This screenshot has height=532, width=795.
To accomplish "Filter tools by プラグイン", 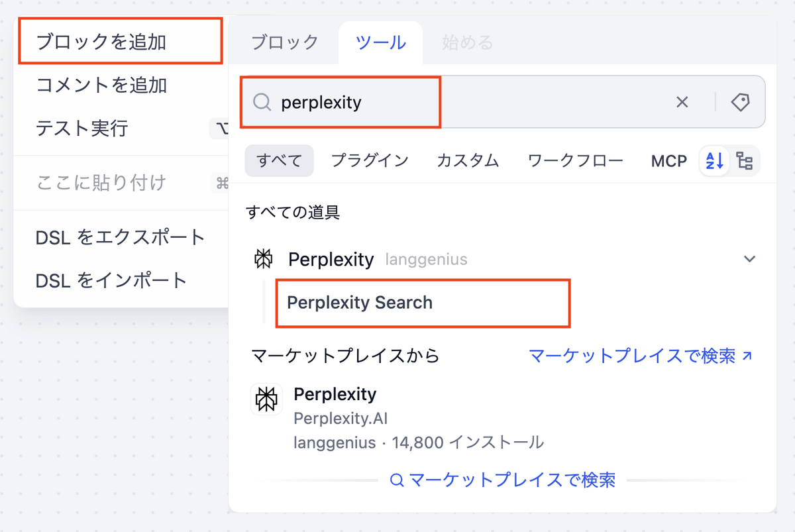I will click(370, 161).
